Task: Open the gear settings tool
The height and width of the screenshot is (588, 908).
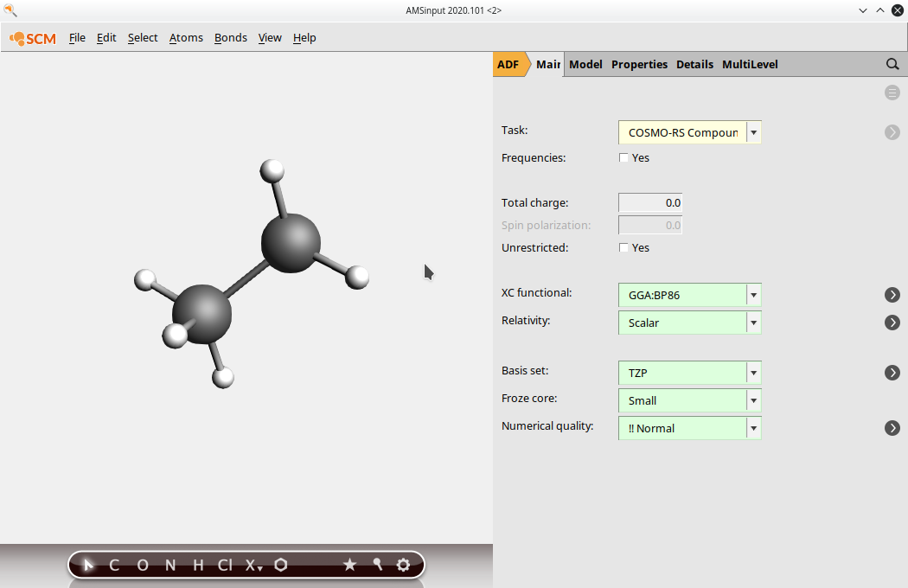Action: pyautogui.click(x=403, y=566)
